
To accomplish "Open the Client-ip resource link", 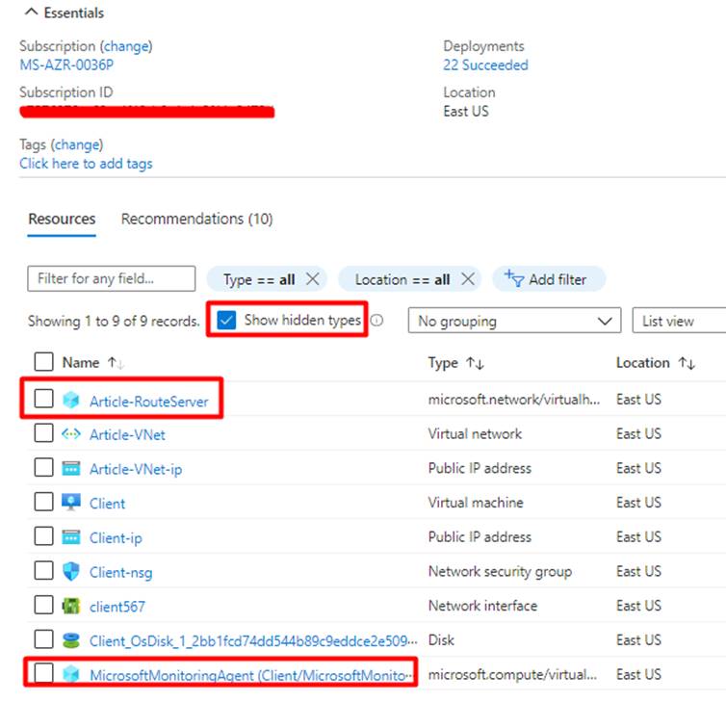I will [x=116, y=538].
